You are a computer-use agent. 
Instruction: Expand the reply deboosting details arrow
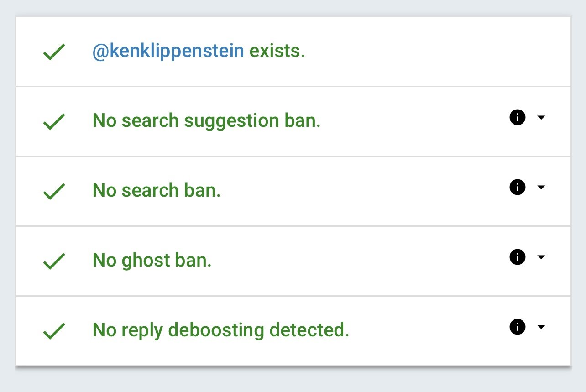pos(541,327)
